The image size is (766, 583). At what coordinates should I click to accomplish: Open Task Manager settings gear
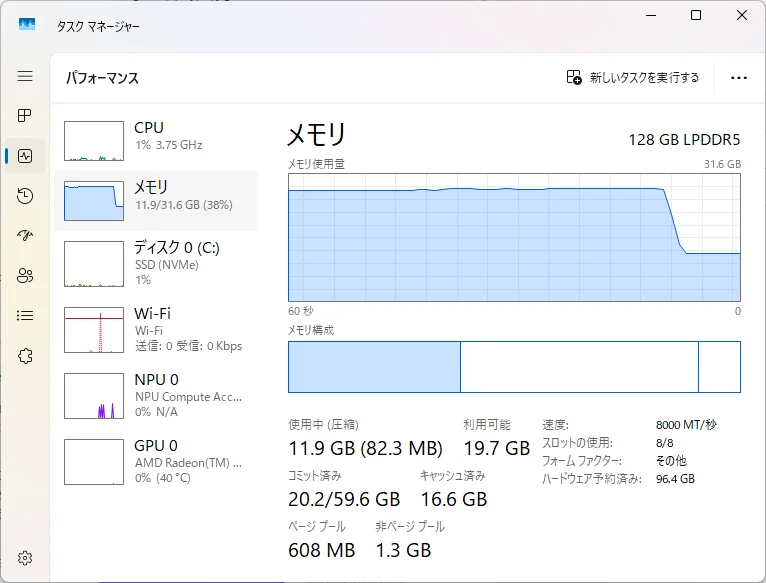[x=25, y=558]
